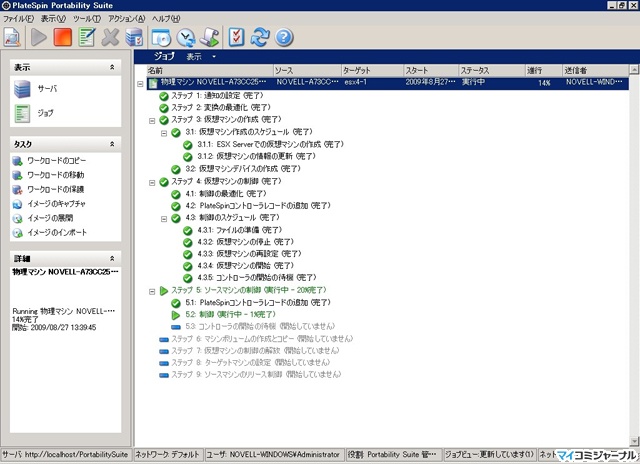Click the play icon on 5.2 制御 row
The image size is (640, 464).
(x=176, y=315)
